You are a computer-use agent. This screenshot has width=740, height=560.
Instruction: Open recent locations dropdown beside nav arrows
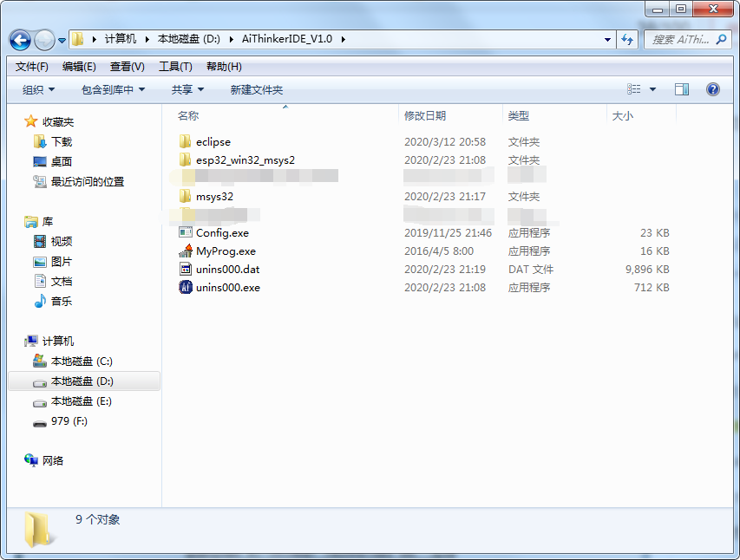[62, 41]
